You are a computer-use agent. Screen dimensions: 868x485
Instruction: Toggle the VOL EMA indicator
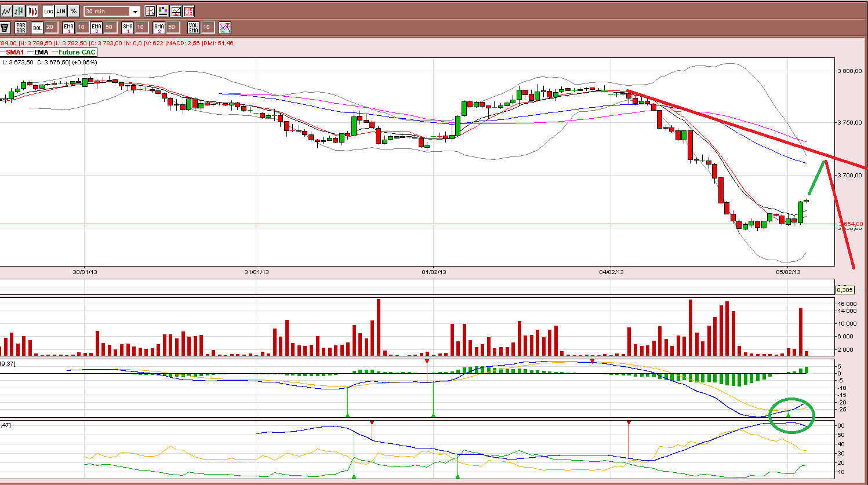click(194, 27)
